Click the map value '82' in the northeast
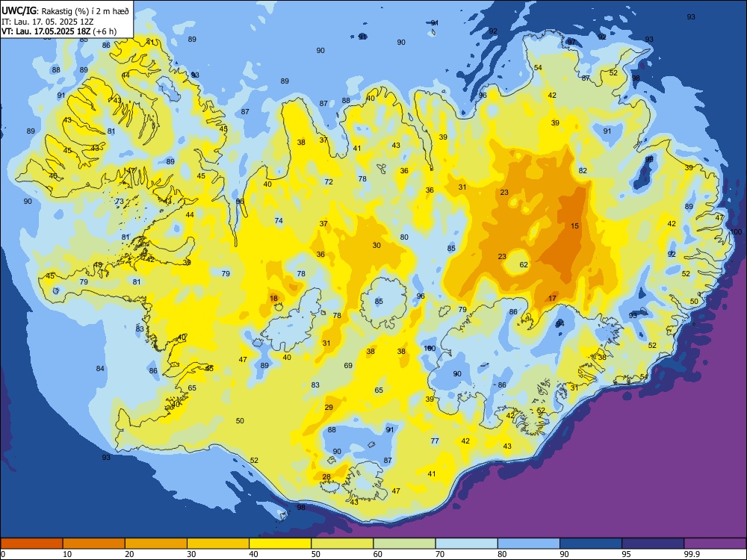The height and width of the screenshot is (560, 747). pos(583,170)
